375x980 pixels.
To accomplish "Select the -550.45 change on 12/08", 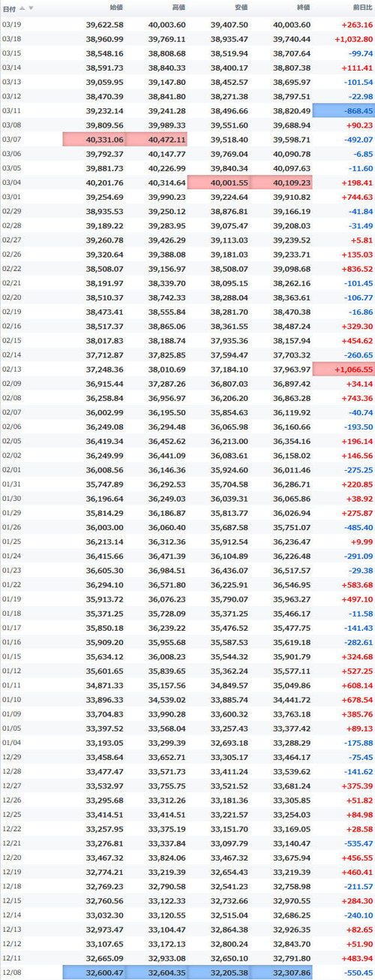I will point(358,973).
